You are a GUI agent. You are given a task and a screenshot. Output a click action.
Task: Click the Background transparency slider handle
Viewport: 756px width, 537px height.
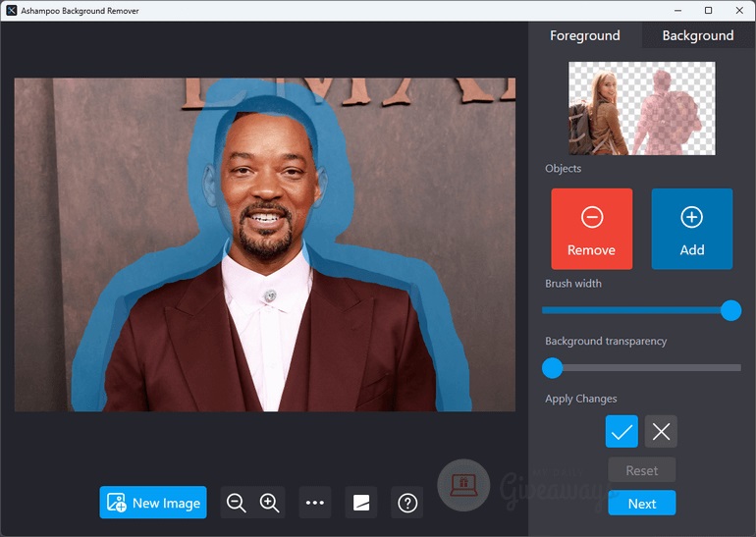553,368
